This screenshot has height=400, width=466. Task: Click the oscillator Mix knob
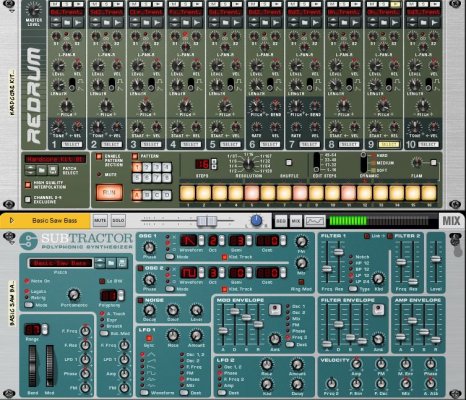[301, 263]
